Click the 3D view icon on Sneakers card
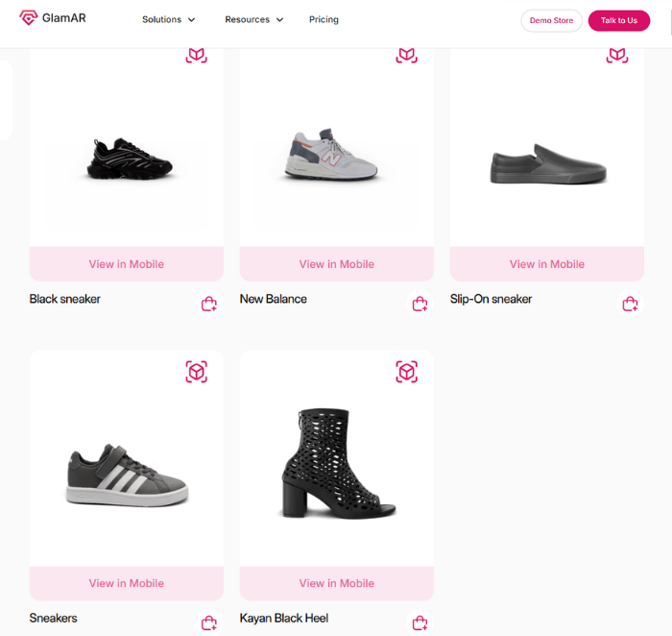The width and height of the screenshot is (672, 636). (197, 372)
